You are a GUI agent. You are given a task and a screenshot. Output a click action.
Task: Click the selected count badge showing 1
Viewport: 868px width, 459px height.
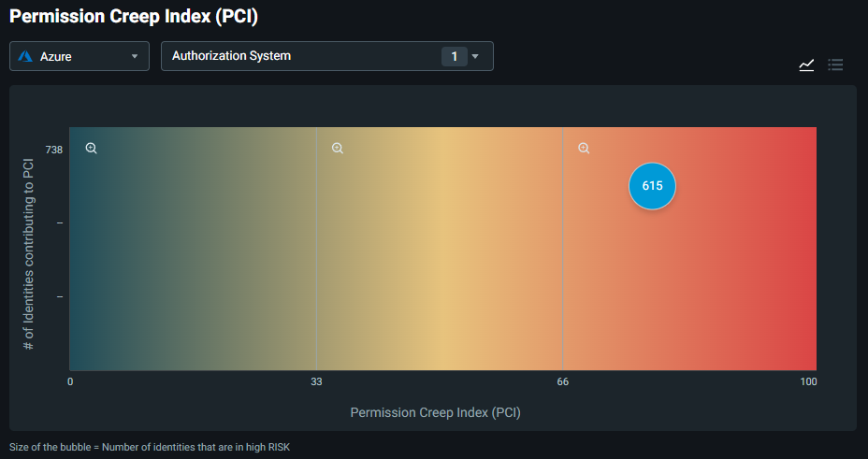pyautogui.click(x=454, y=56)
